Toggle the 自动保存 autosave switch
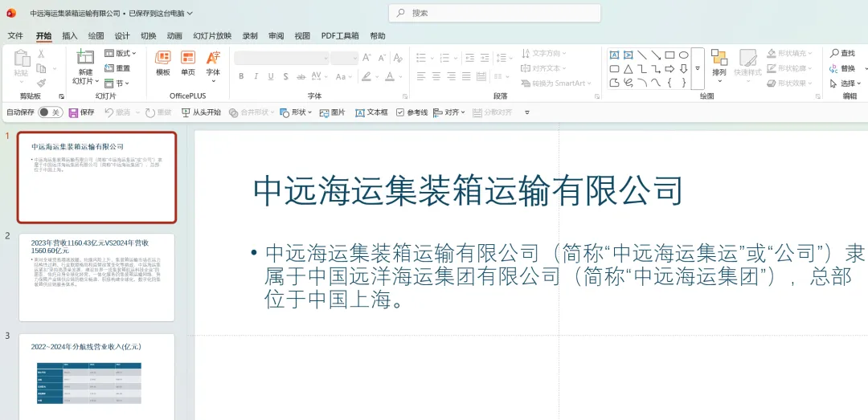The width and height of the screenshot is (868, 420). 50,112
